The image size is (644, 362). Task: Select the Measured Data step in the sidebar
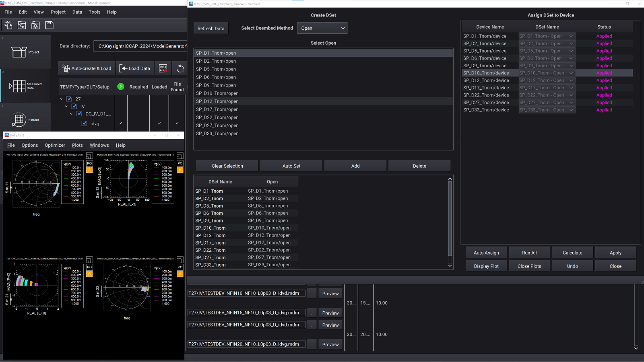25,86
